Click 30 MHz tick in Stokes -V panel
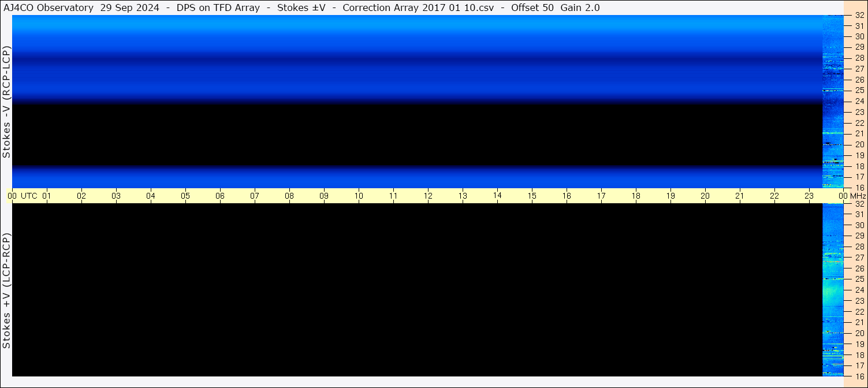This screenshot has width=868, height=388. 859,36
